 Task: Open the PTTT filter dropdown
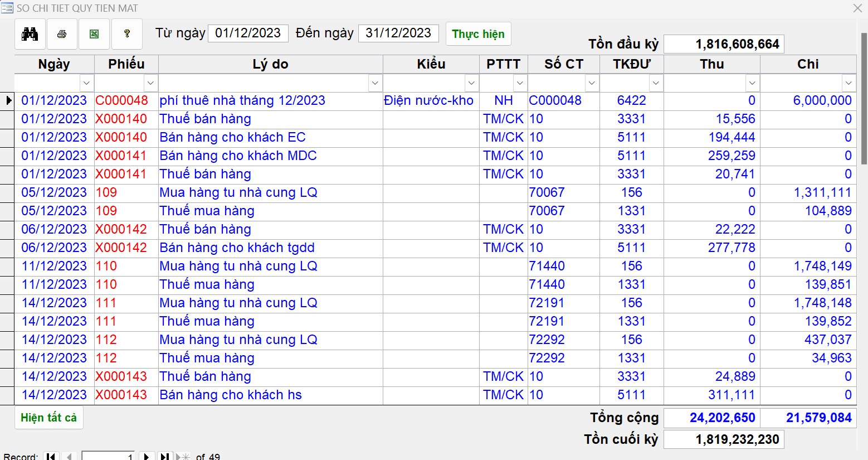[x=520, y=83]
